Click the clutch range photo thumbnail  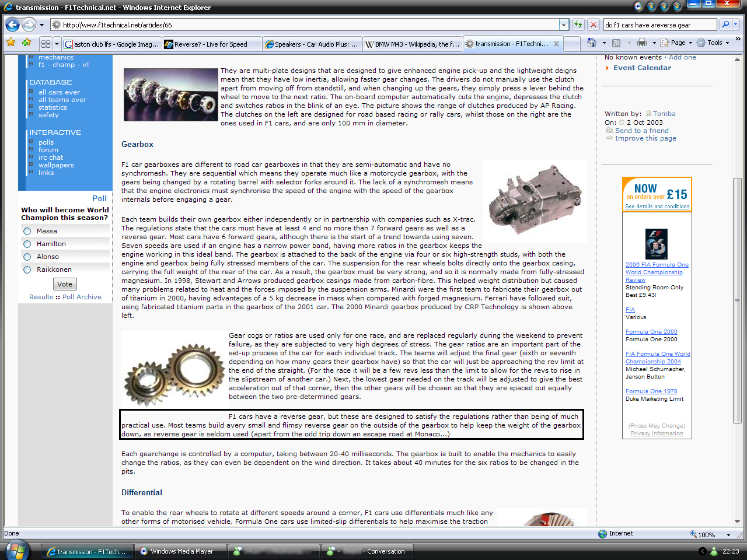170,94
